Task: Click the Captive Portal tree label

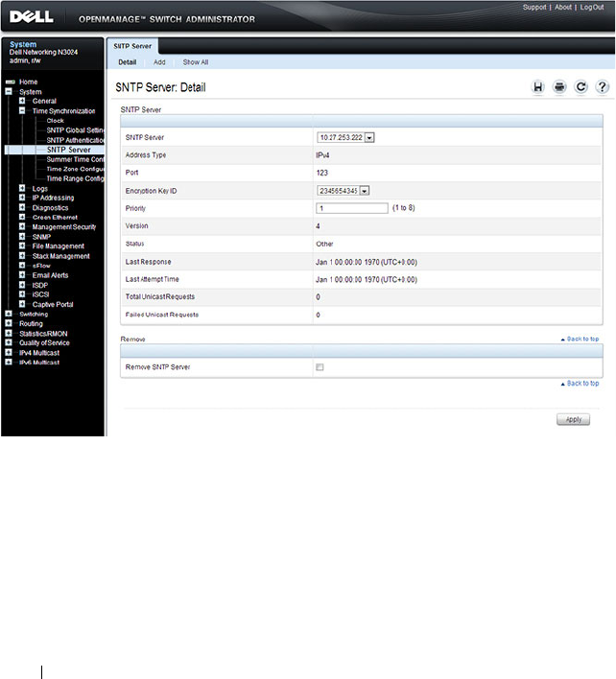Action: click(53, 304)
